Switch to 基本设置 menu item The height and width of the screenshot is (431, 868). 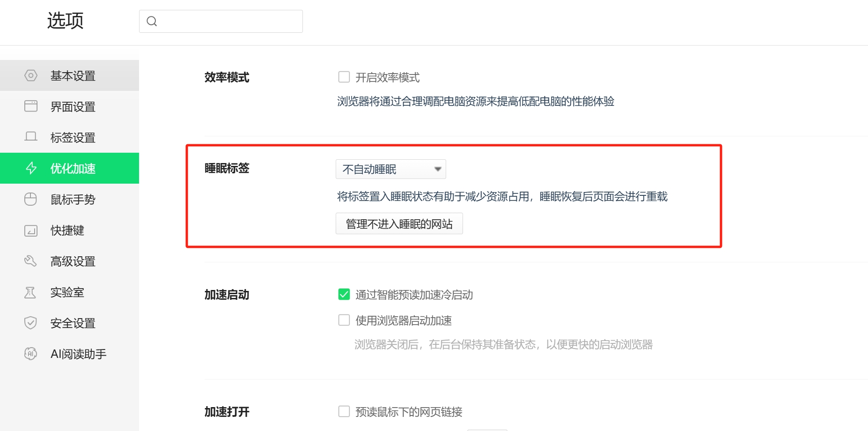[x=69, y=75]
